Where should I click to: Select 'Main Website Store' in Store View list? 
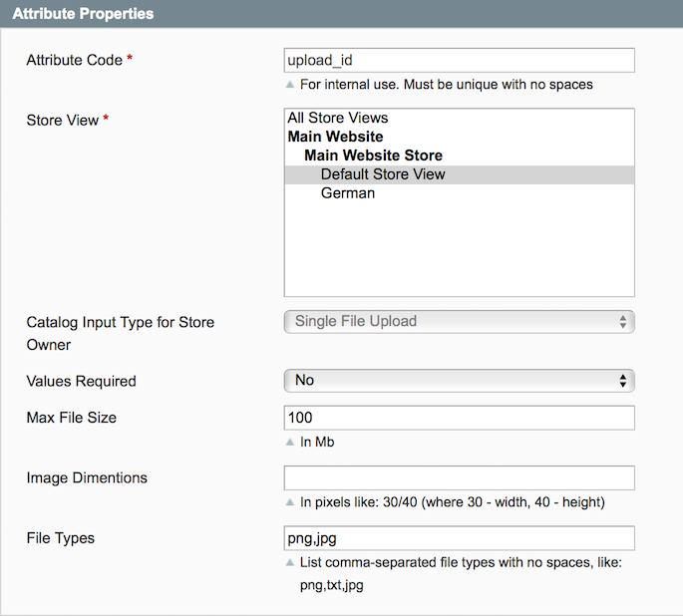pos(373,155)
